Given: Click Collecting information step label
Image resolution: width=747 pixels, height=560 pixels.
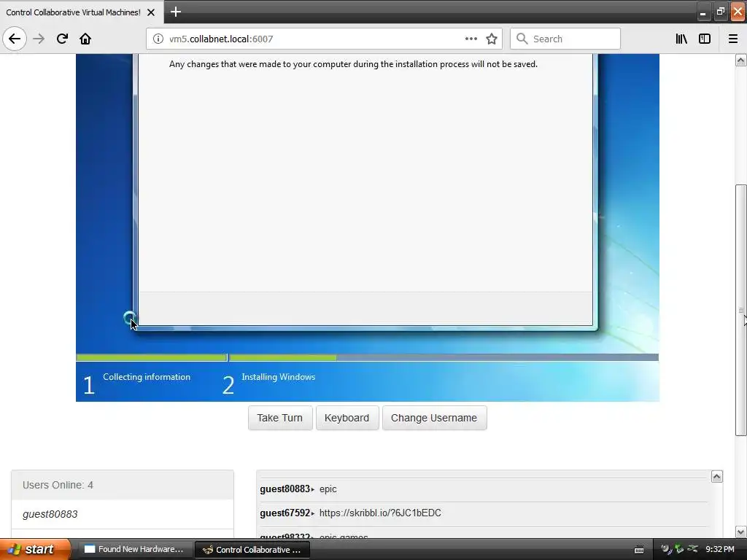Looking at the screenshot, I should 146,377.
